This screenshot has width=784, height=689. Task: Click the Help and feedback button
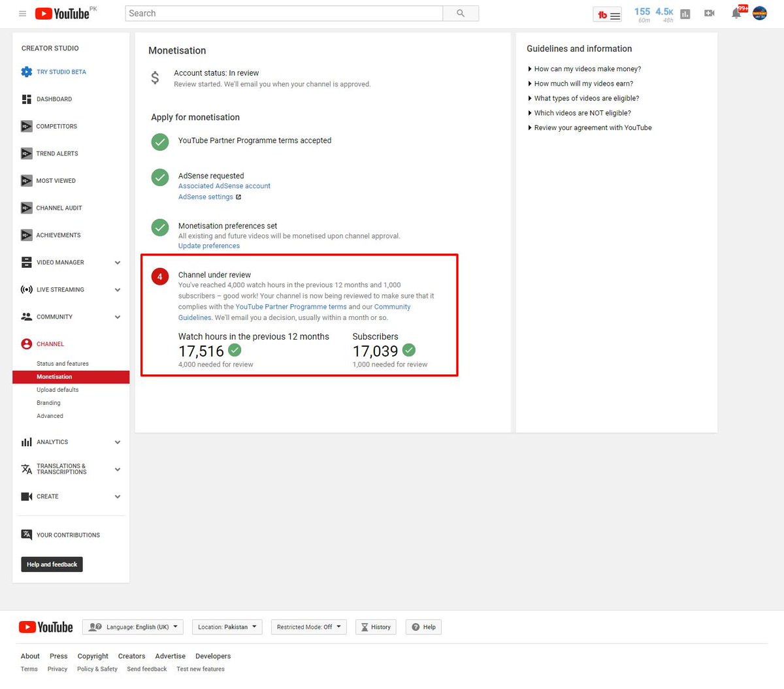pos(52,564)
